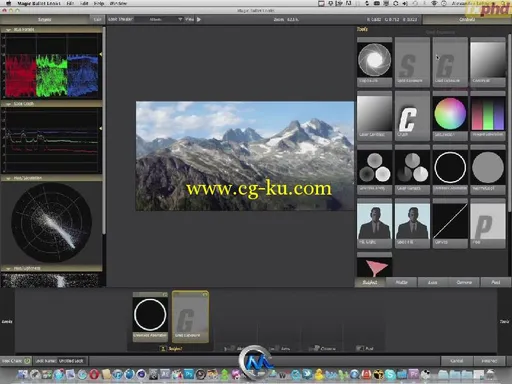Select the Colorista 3-Way tool
Screen dimensions: 512x384
point(374,170)
